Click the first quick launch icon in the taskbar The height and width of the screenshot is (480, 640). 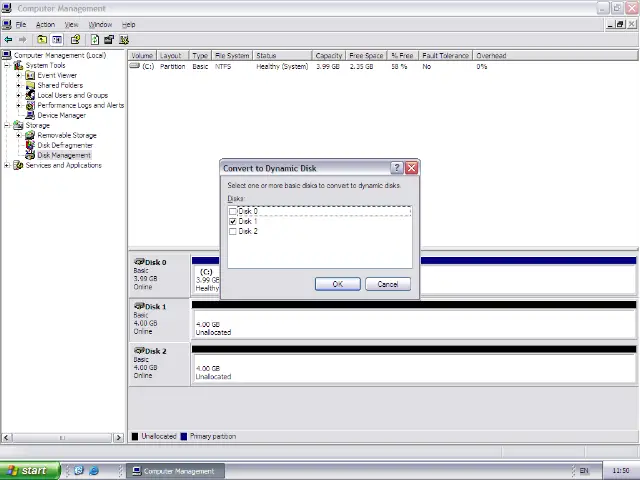point(79,471)
